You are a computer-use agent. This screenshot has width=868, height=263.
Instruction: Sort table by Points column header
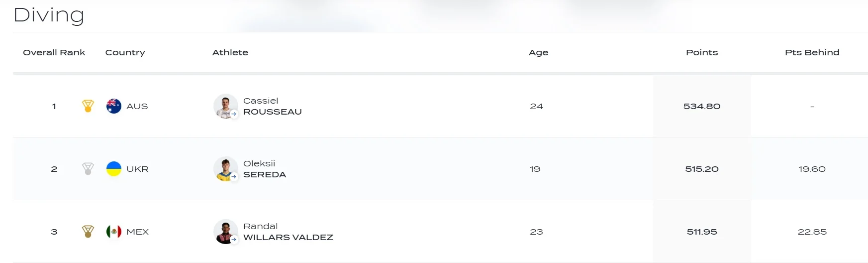click(702, 52)
